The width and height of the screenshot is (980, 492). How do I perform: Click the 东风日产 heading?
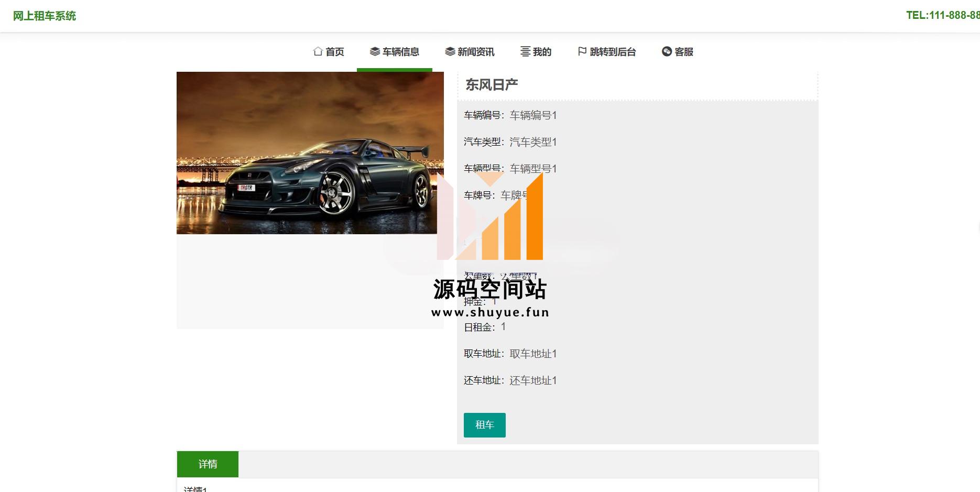point(492,85)
